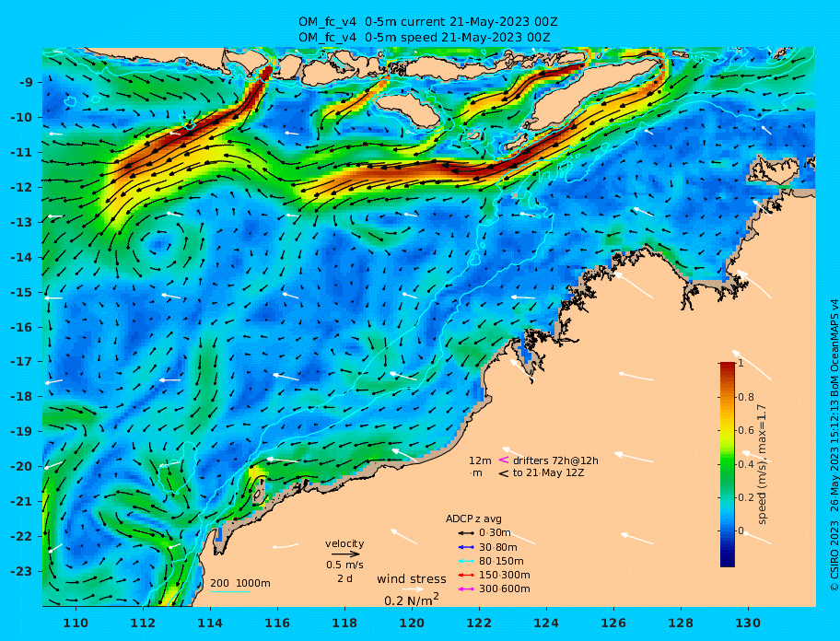The height and width of the screenshot is (641, 840).
Task: Click the '200 1000m' depth contour label
Action: [240, 583]
